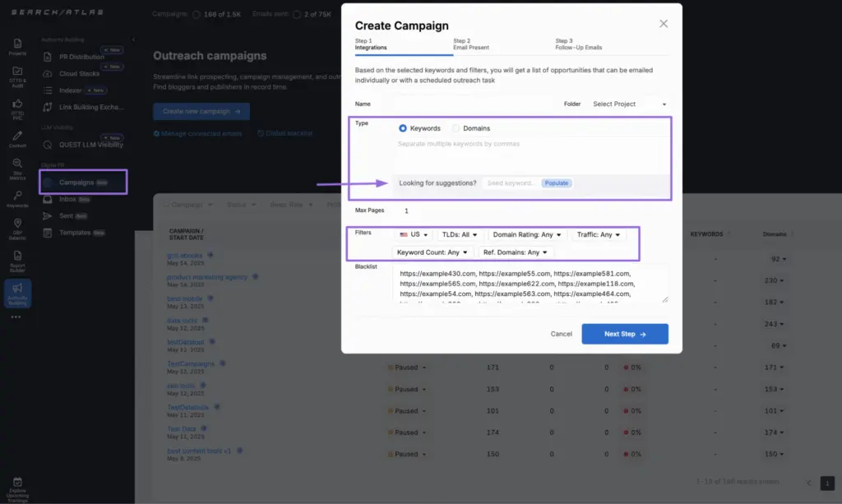Click the Link Building Exchange icon
This screenshot has width=842, height=504.
tap(47, 107)
